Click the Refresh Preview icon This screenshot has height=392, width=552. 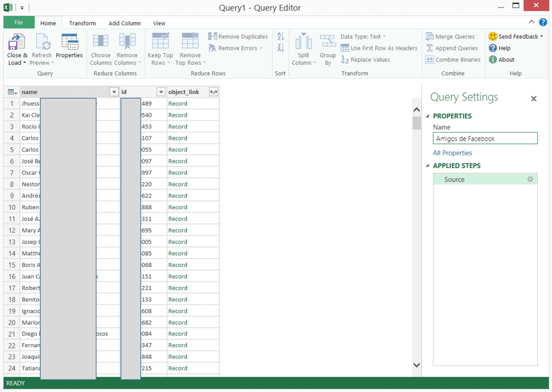point(41,46)
